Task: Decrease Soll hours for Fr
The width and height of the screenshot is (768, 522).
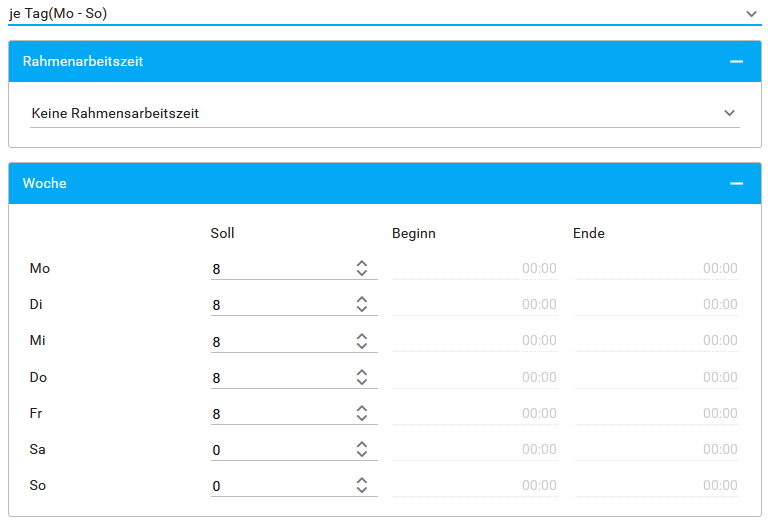Action: 362,418
